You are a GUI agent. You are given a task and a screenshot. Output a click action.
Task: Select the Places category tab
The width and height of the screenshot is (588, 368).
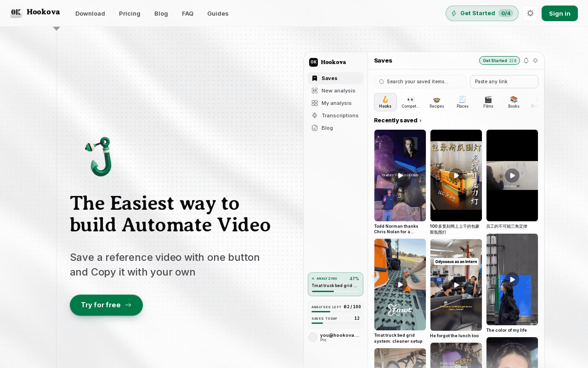click(x=463, y=102)
